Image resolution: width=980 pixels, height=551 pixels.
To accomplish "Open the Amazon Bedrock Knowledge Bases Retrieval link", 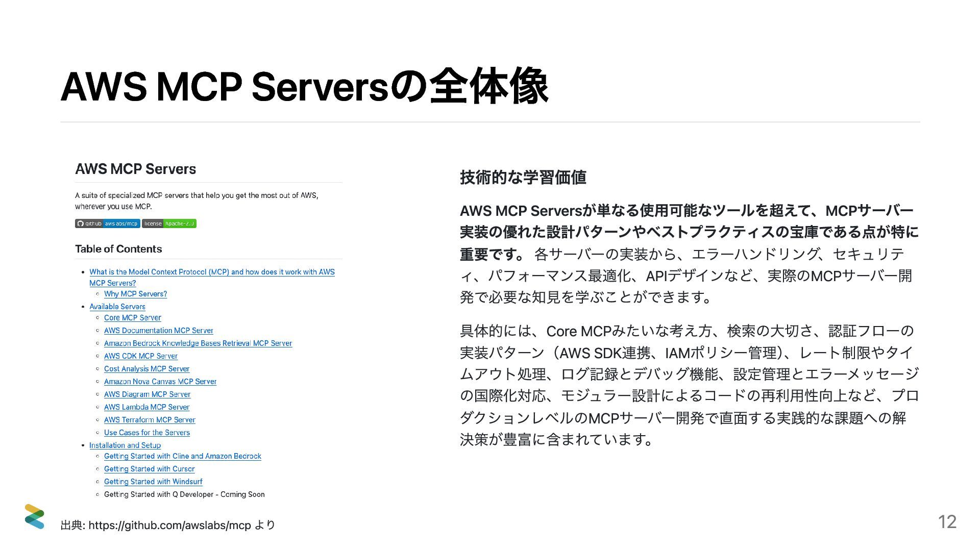I will click(x=198, y=343).
